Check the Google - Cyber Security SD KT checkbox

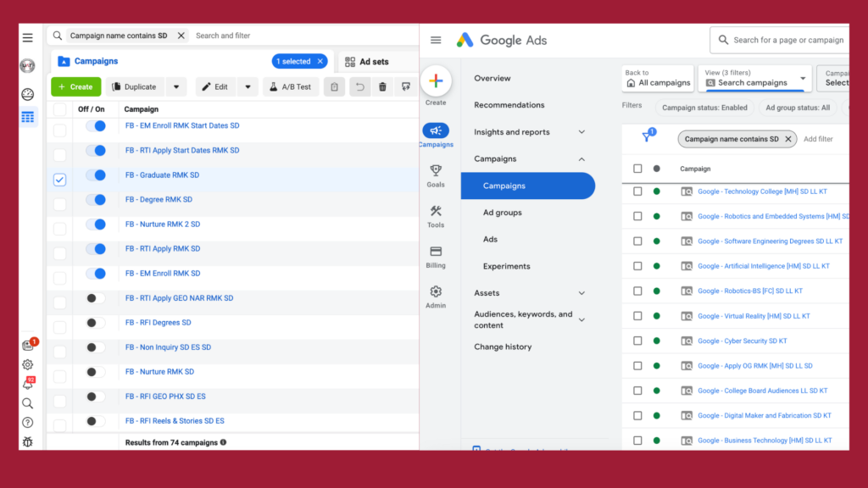point(637,341)
